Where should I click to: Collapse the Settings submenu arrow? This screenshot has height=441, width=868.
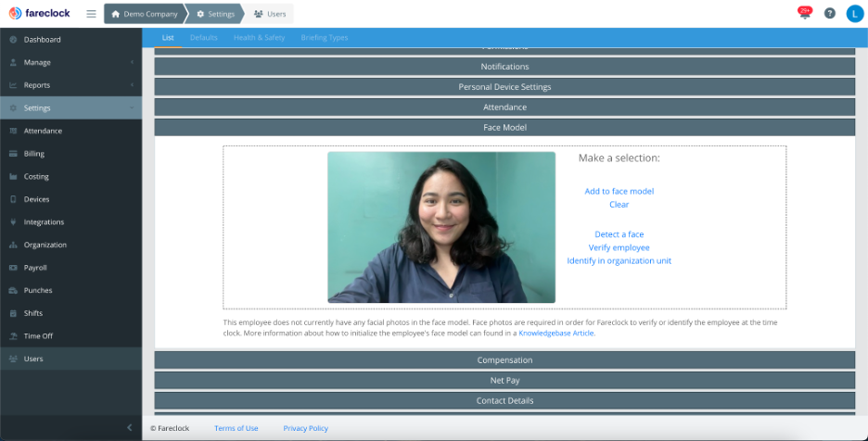(x=132, y=107)
